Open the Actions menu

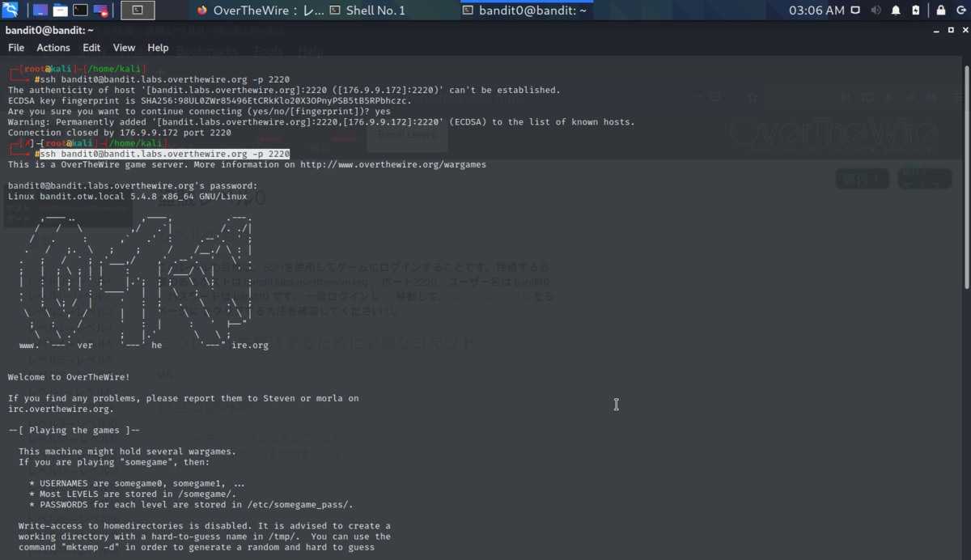point(53,48)
